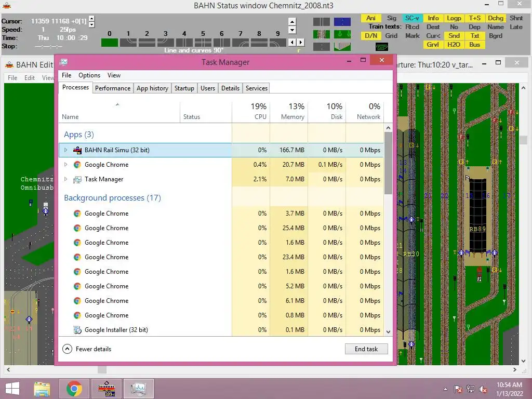The width and height of the screenshot is (532, 399).
Task: Toggle the Grvl gravel option
Action: [x=433, y=45]
